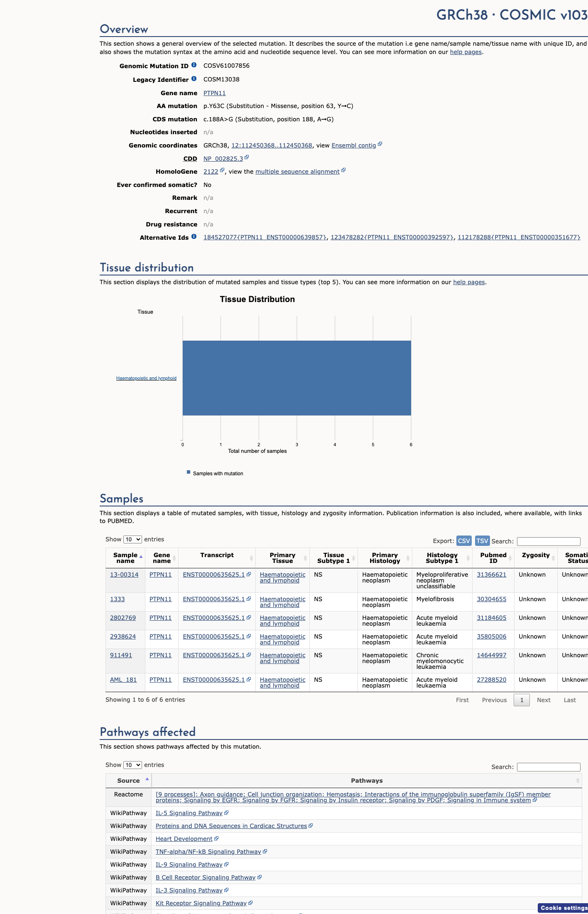This screenshot has width=588, height=914.
Task: Open IL-3 Signaling Pathway link
Action: 189,890
